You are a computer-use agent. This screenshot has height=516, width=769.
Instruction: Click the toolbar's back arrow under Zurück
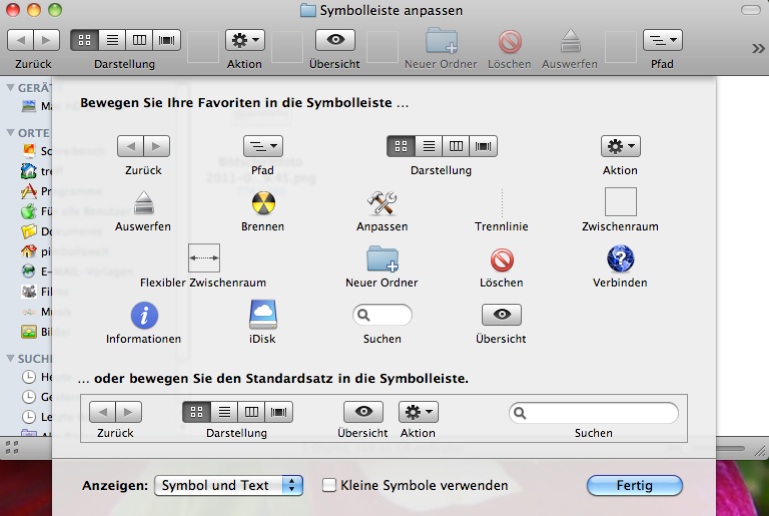pyautogui.click(x=21, y=40)
